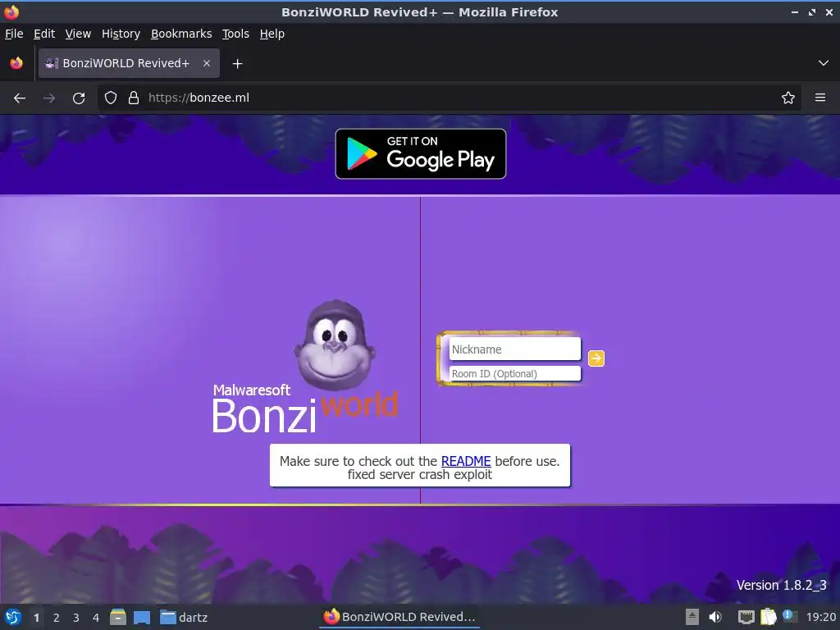Close the BonziWORLD Revived+ tab
840x630 pixels.
[207, 63]
